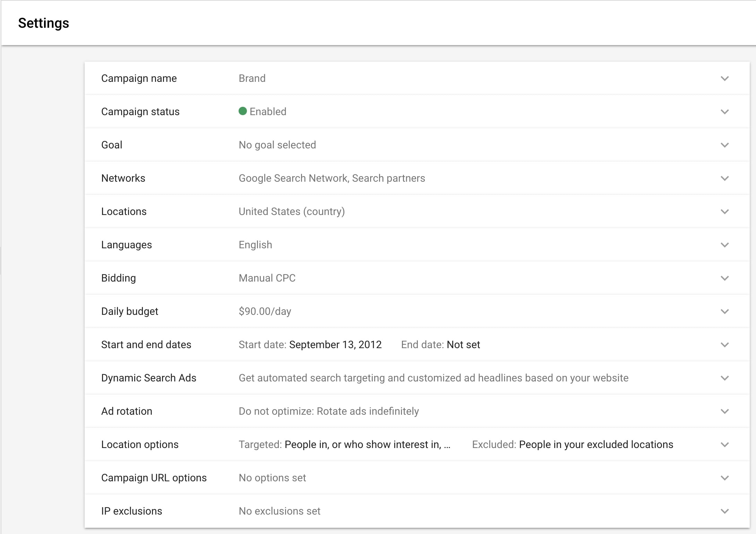Expand the Campaign name row
Screen dimensions: 756x534
725,78
